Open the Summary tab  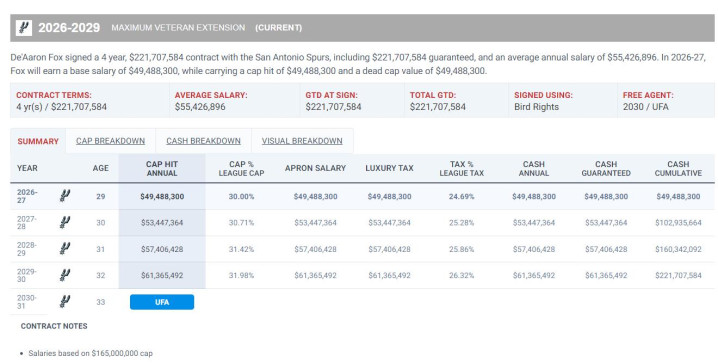pos(38,141)
